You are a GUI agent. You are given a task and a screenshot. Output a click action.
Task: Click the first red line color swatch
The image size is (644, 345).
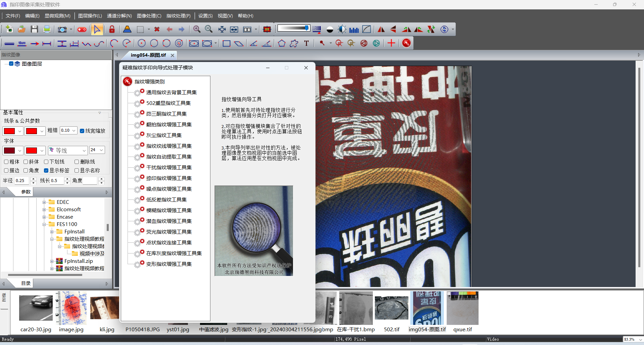pyautogui.click(x=9, y=131)
